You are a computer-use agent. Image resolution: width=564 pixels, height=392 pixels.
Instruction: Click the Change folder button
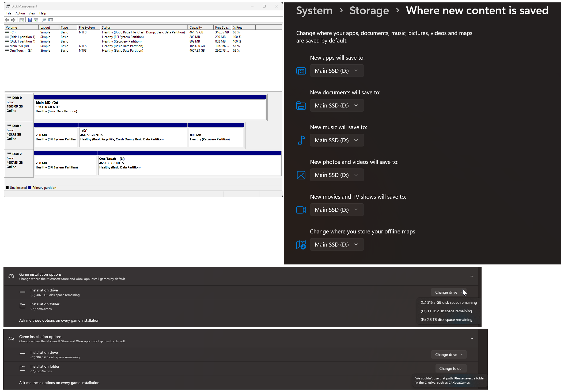pos(451,368)
